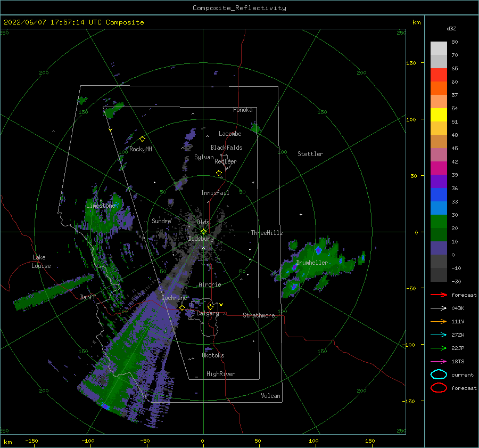Click the yellow km label at bottom left
Image resolution: width=479 pixels, height=448 pixels.
point(7,442)
